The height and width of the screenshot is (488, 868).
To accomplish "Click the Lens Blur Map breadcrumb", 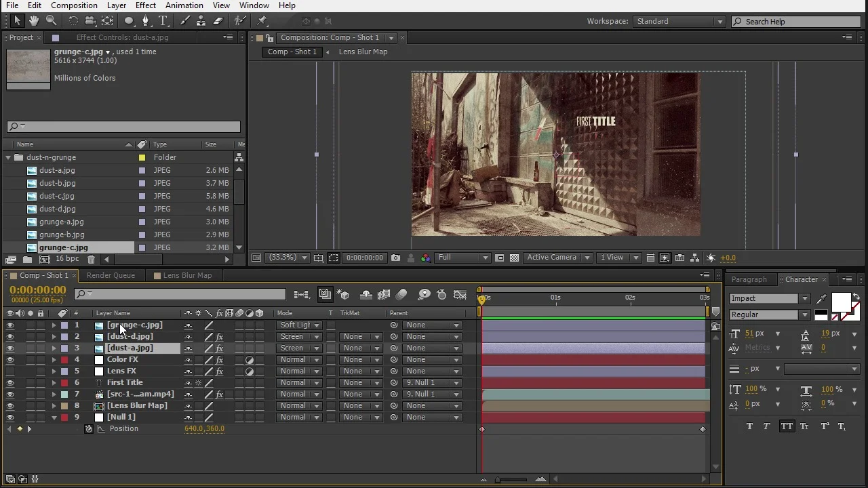I will tap(363, 52).
